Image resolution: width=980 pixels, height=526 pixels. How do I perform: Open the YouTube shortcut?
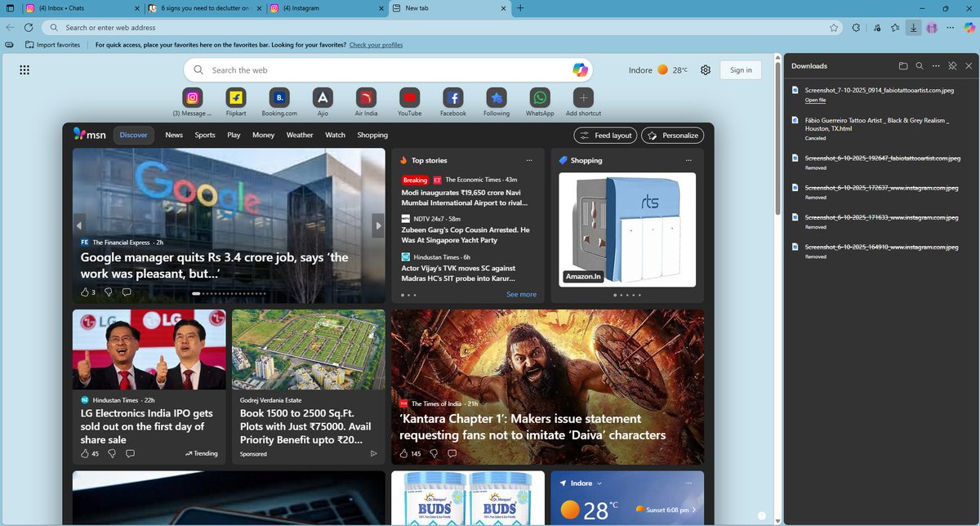coord(409,98)
